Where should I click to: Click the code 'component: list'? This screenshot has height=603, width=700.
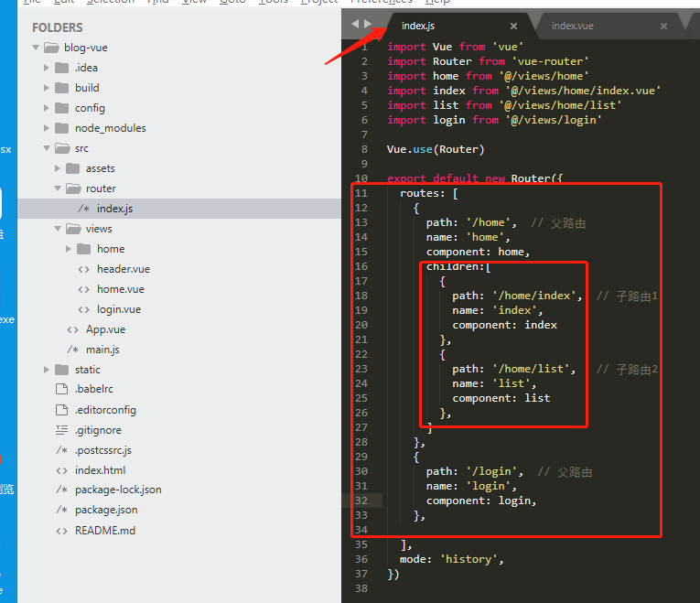click(x=501, y=398)
